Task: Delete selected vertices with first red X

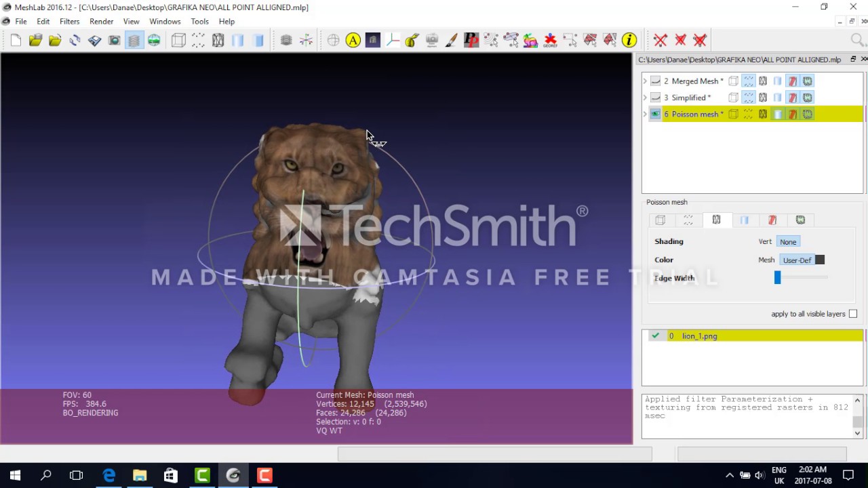Action: click(x=660, y=41)
